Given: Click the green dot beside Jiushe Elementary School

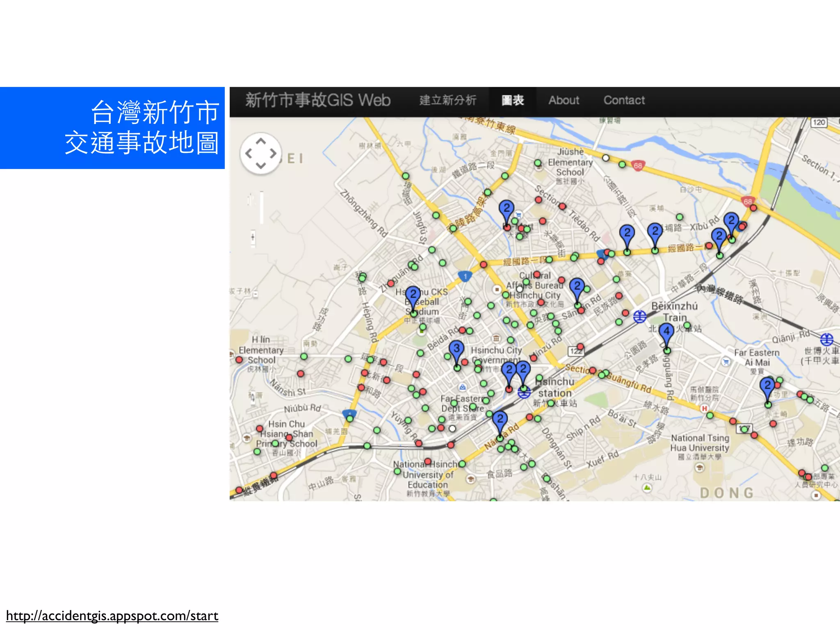Looking at the screenshot, I should [538, 163].
